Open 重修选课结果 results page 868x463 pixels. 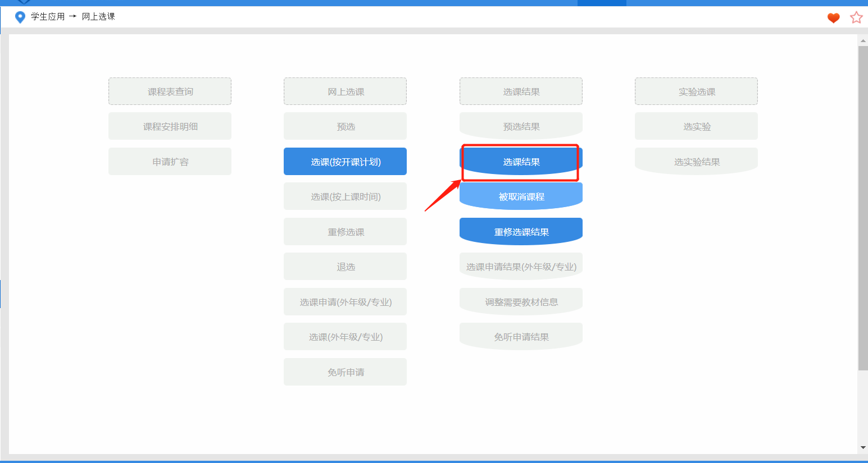[520, 230]
